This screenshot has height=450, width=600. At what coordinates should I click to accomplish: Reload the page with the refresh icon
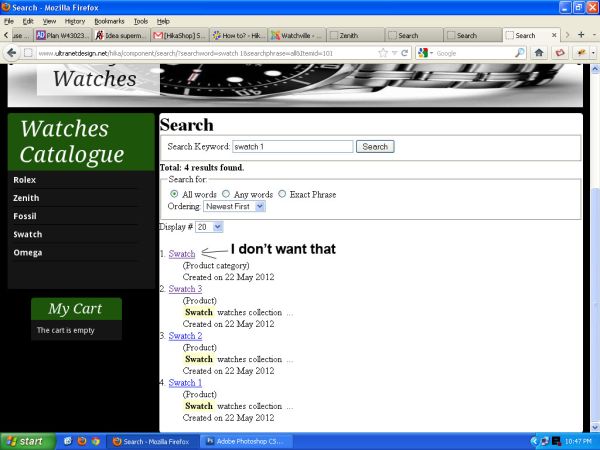[x=404, y=53]
